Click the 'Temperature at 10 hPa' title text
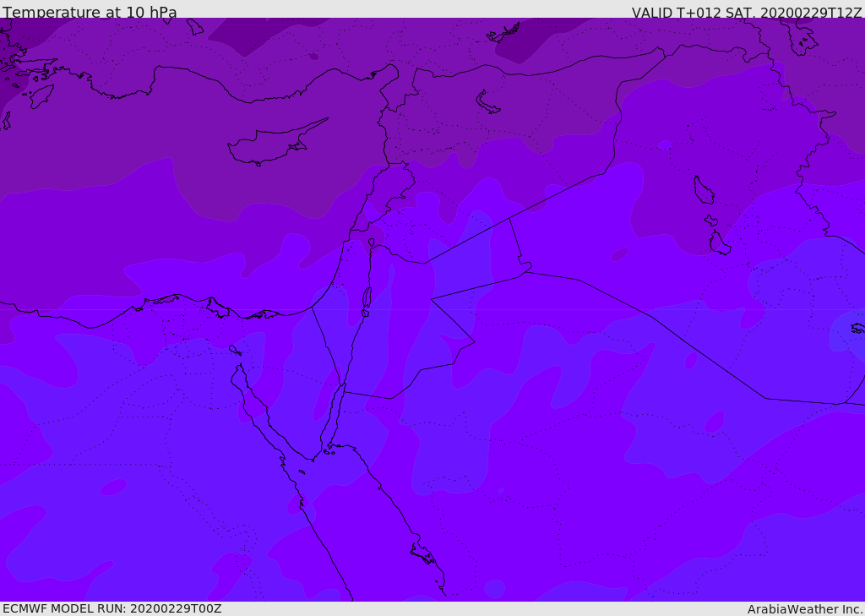865x616 pixels. [x=90, y=12]
